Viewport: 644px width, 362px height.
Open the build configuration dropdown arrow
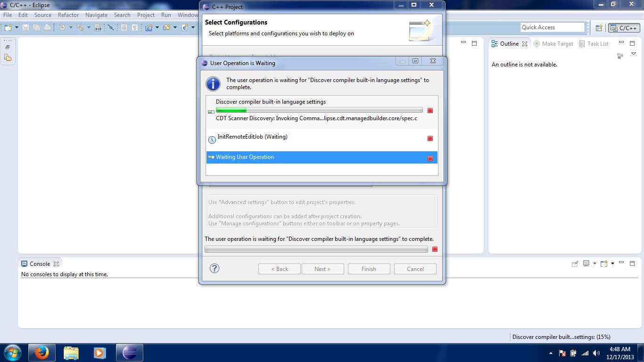(x=71, y=27)
